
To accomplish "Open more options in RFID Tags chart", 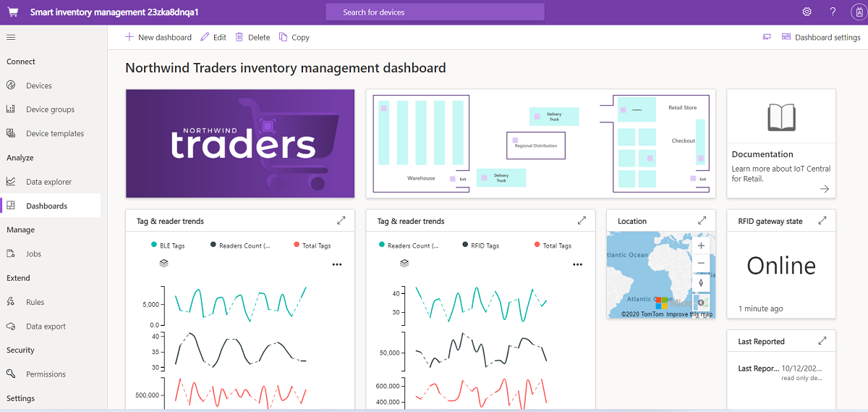I will [577, 264].
